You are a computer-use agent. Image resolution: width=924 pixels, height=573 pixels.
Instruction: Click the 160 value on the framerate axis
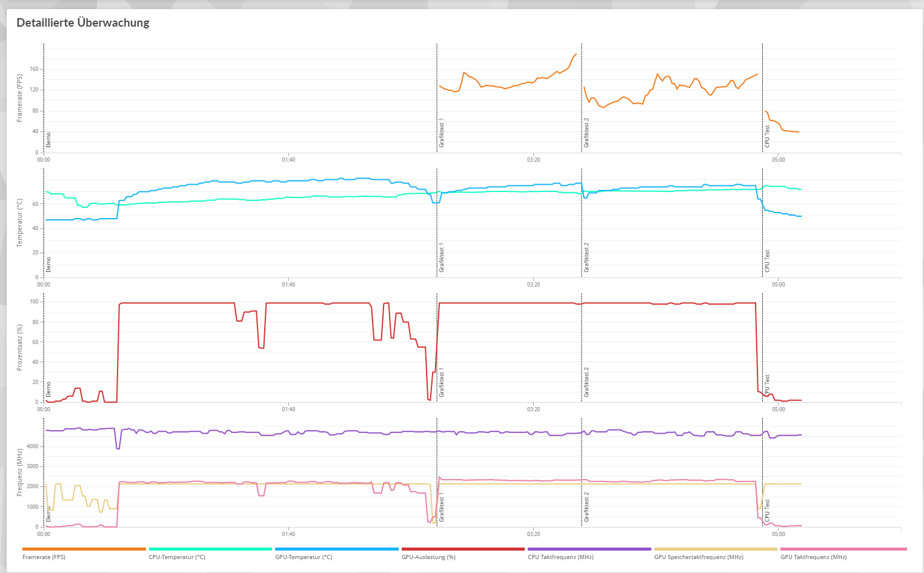(x=34, y=69)
